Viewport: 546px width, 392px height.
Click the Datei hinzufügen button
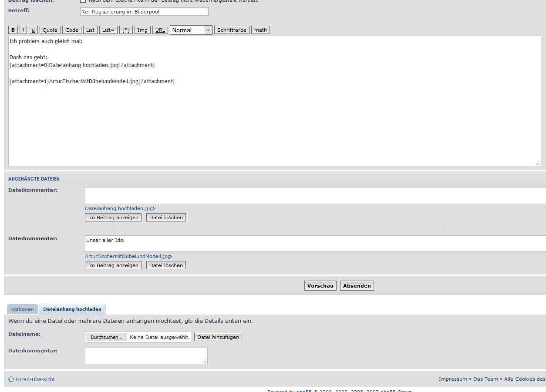(218, 337)
